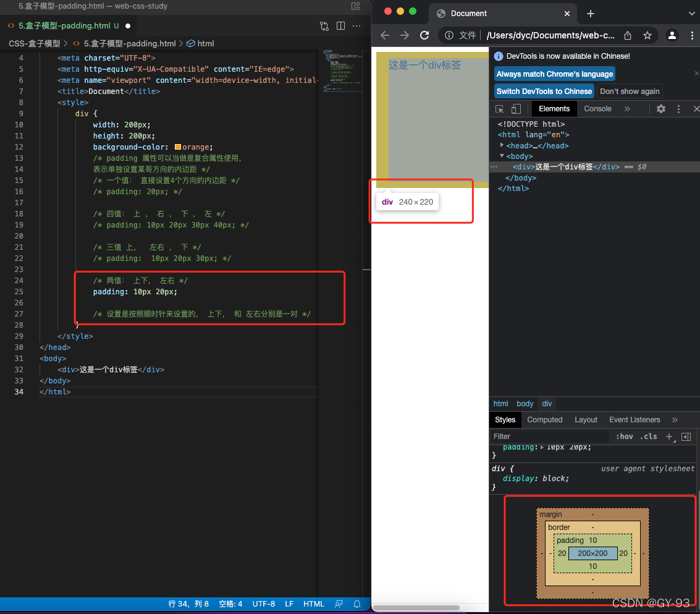This screenshot has height=614, width=700.
Task: Click the page horizontal scrollbar
Action: pos(416,608)
